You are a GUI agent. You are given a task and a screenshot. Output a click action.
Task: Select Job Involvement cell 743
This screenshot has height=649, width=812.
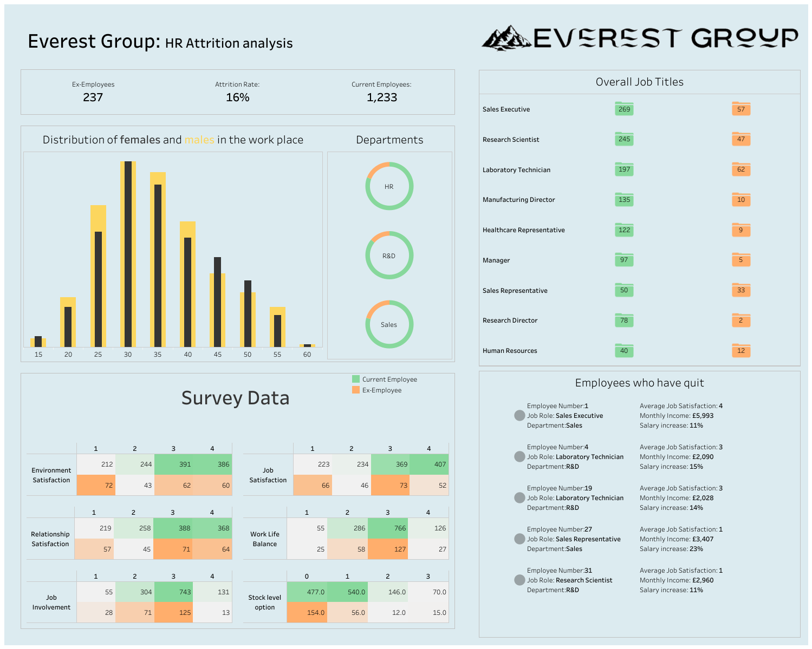click(x=173, y=592)
